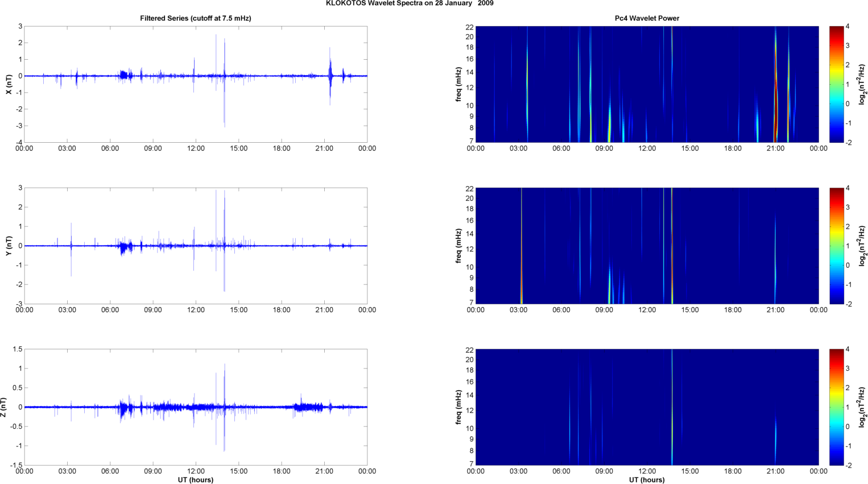Select the Filtered Series column heading
Viewport: 868px width, 484px height.
click(x=195, y=18)
